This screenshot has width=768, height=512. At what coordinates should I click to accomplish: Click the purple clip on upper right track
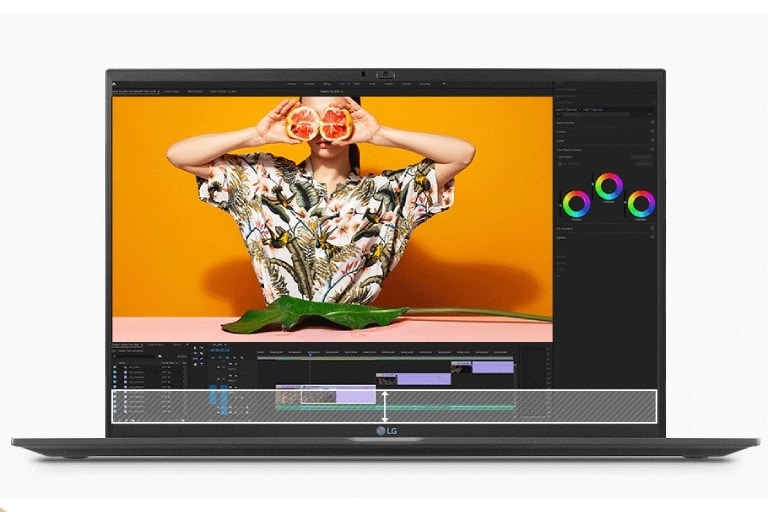coord(492,367)
